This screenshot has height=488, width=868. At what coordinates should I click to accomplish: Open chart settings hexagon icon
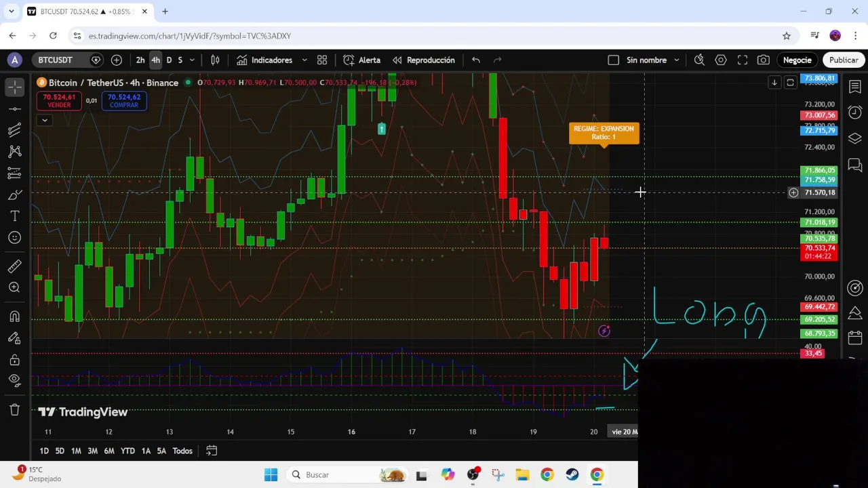[x=721, y=60]
